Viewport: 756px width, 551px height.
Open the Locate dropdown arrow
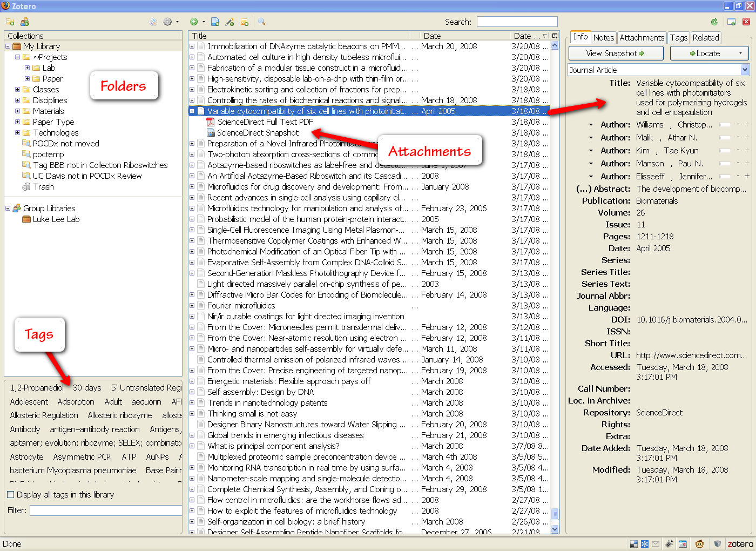[x=740, y=53]
